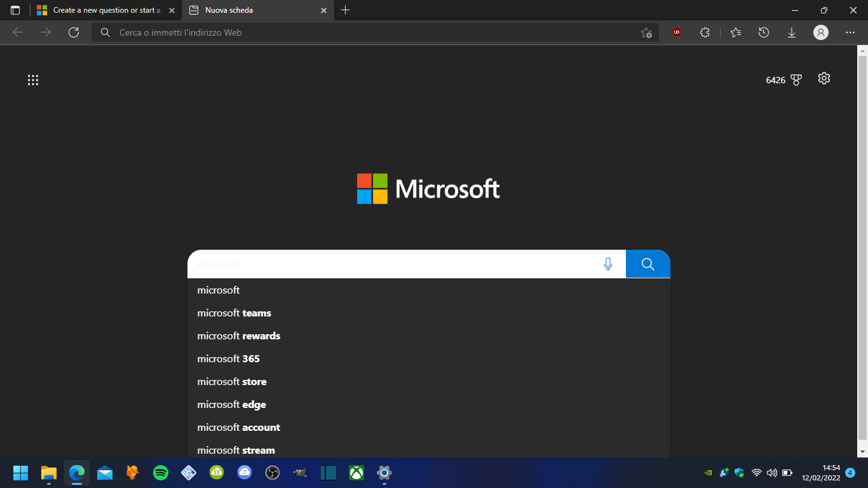
Task: Switch to the "Create a new question" tab
Action: click(x=105, y=10)
